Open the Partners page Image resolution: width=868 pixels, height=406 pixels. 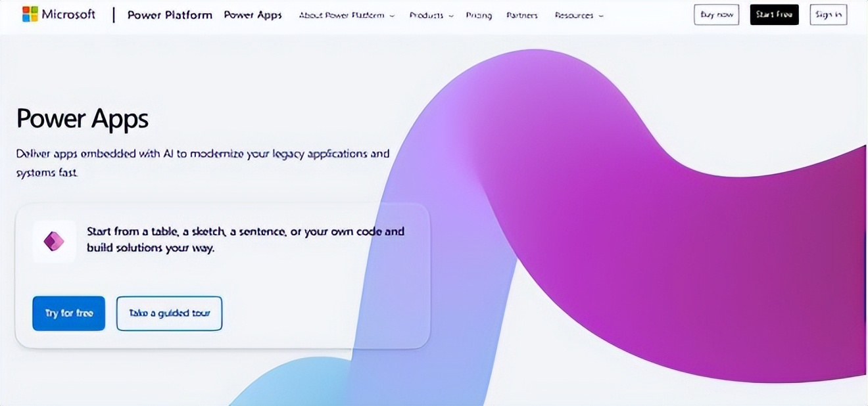pos(522,15)
